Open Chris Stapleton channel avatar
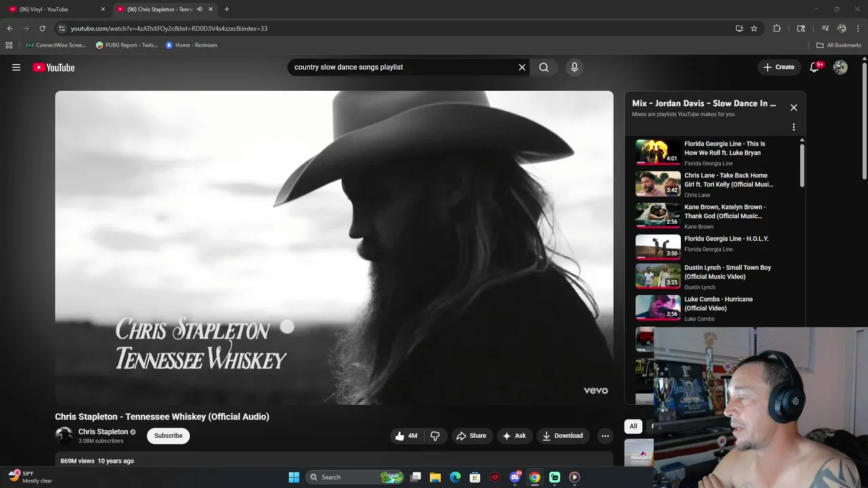The height and width of the screenshot is (488, 868). tap(64, 435)
